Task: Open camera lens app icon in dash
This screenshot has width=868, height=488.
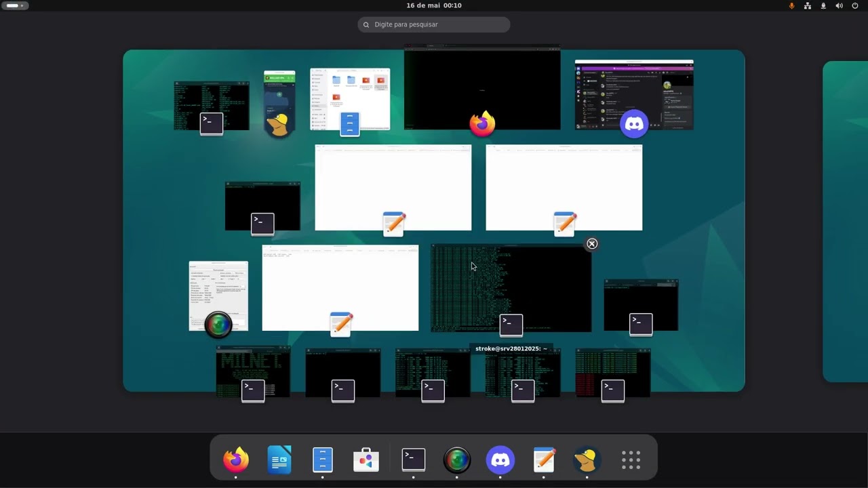Action: click(457, 460)
